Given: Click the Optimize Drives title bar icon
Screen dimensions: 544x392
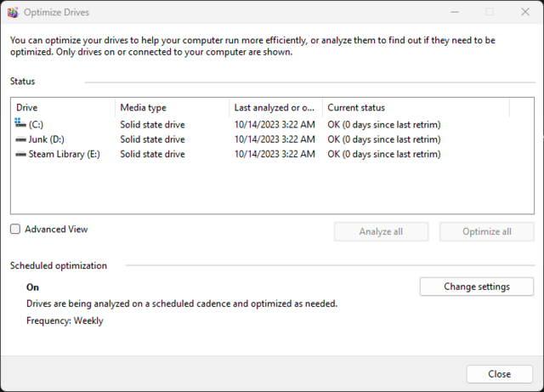Looking at the screenshot, I should 13,13.
